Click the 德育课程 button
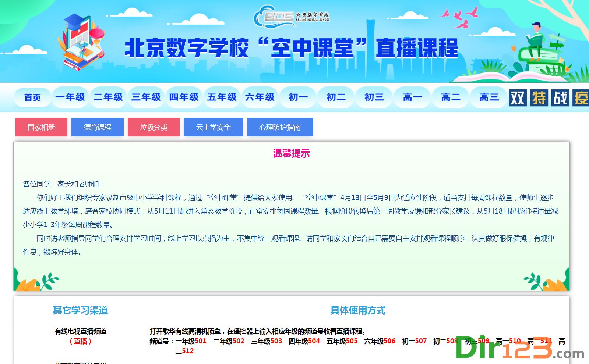 coord(98,127)
